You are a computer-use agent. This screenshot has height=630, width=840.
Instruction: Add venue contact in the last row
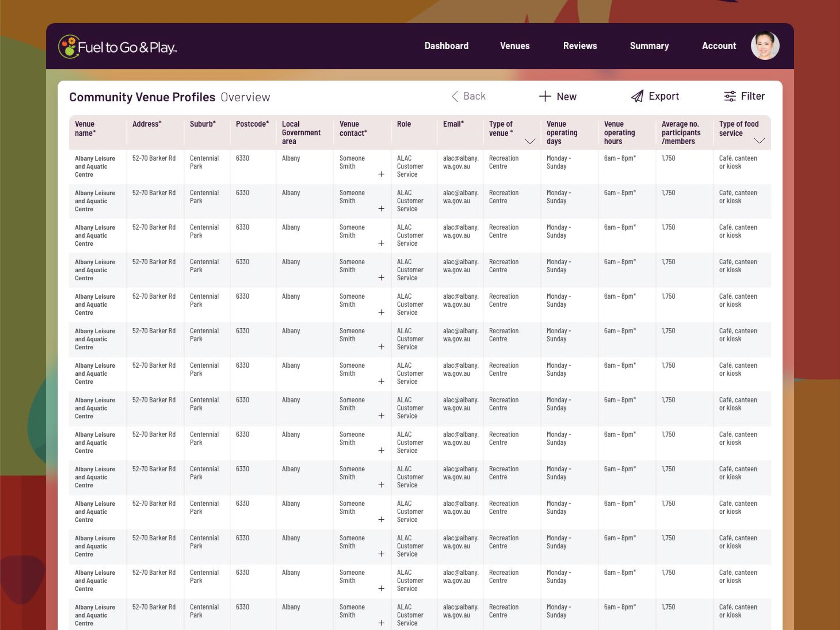(381, 623)
